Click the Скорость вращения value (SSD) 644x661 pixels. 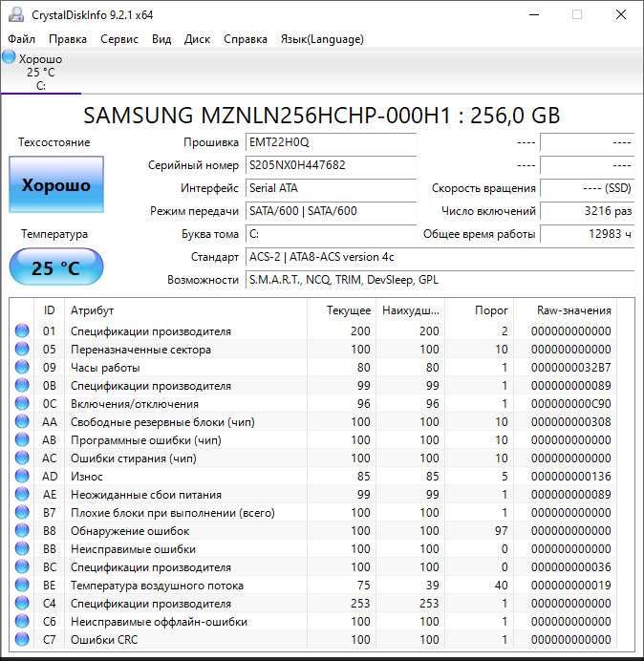[x=587, y=188]
